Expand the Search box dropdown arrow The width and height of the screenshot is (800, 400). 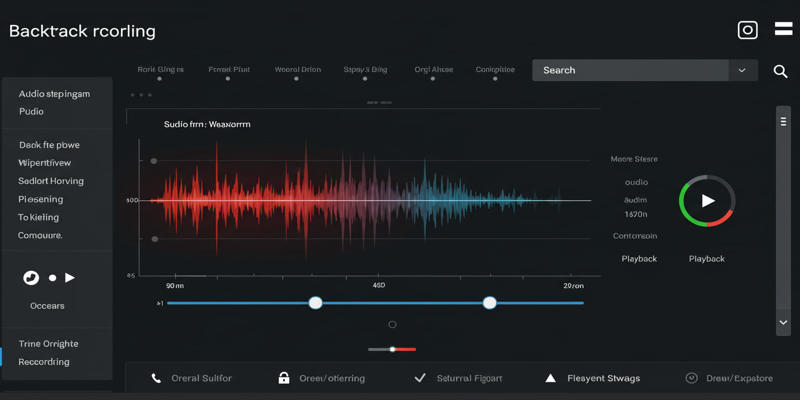pyautogui.click(x=742, y=71)
